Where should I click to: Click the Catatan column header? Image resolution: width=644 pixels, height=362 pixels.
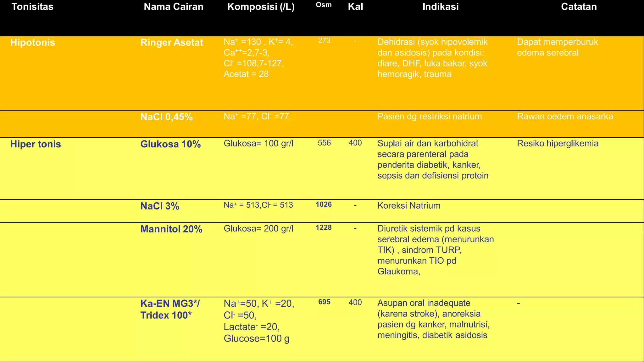579,7
